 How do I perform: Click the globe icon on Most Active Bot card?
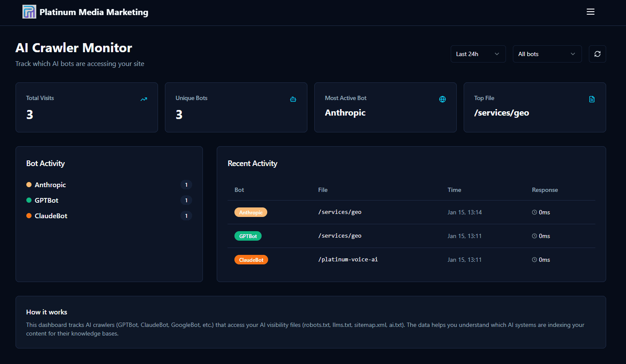pyautogui.click(x=443, y=99)
